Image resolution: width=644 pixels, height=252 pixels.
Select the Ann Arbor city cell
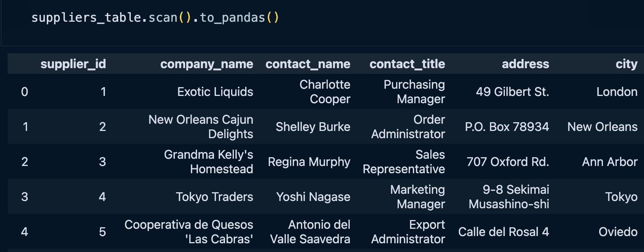[609, 162]
